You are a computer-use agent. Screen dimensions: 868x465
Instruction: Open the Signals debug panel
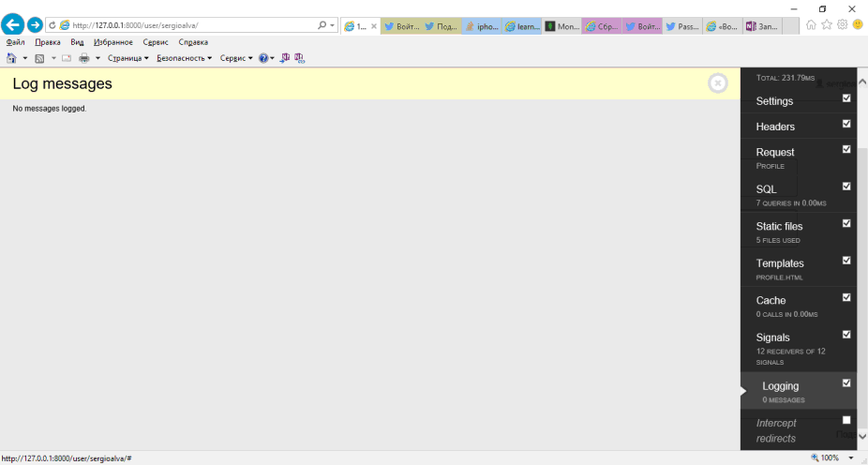(x=772, y=337)
